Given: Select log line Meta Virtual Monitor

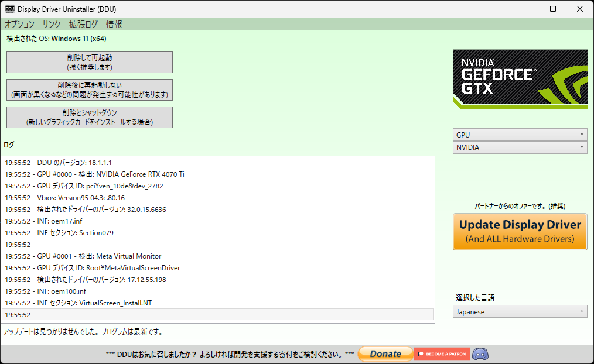Looking at the screenshot, I should (218, 256).
